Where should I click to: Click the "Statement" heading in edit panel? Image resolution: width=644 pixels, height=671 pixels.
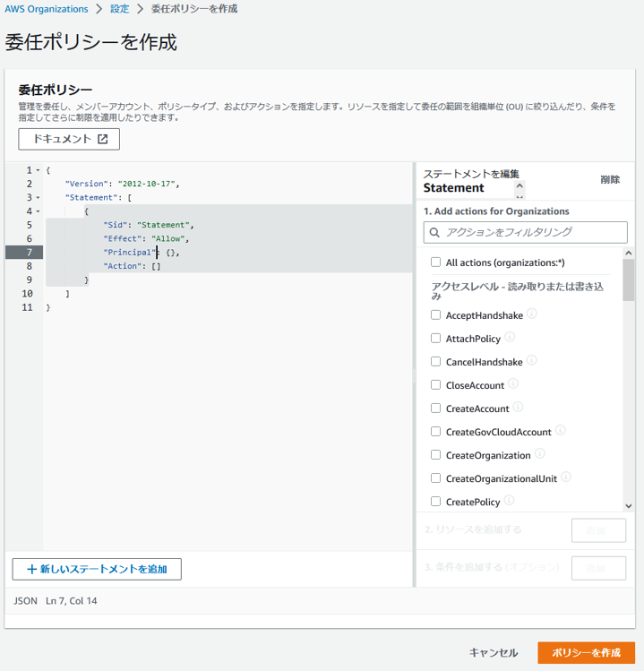click(x=453, y=188)
